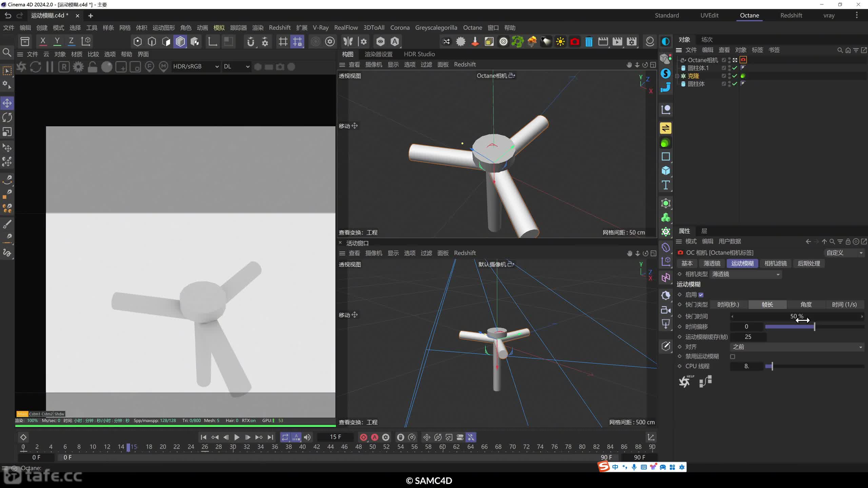Click the Sogou microphone input icon
Image resolution: width=868 pixels, height=488 pixels.
634,467
